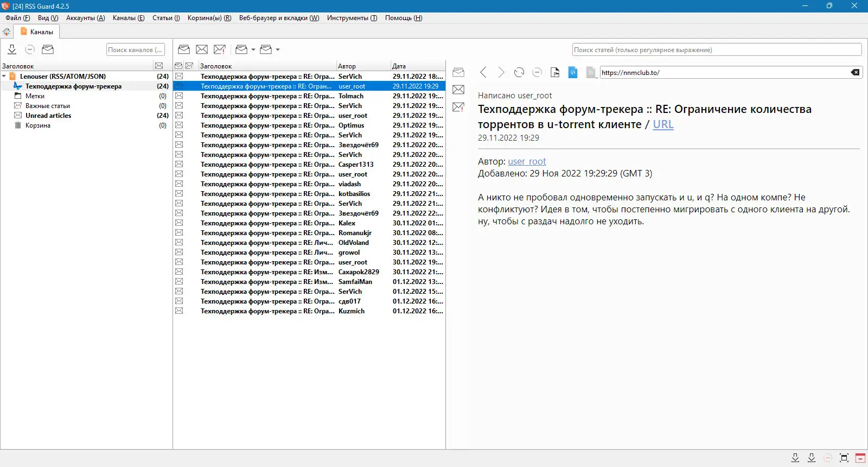Viewport: 868px width, 467px height.
Task: Mark selected articles as read in article toolbar
Action: coord(184,49)
